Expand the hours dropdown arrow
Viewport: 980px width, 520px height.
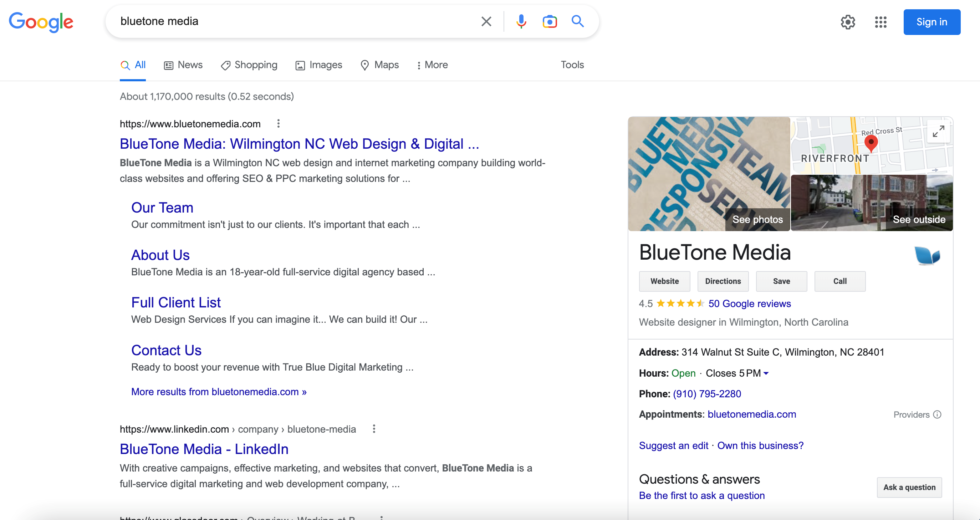tap(766, 373)
